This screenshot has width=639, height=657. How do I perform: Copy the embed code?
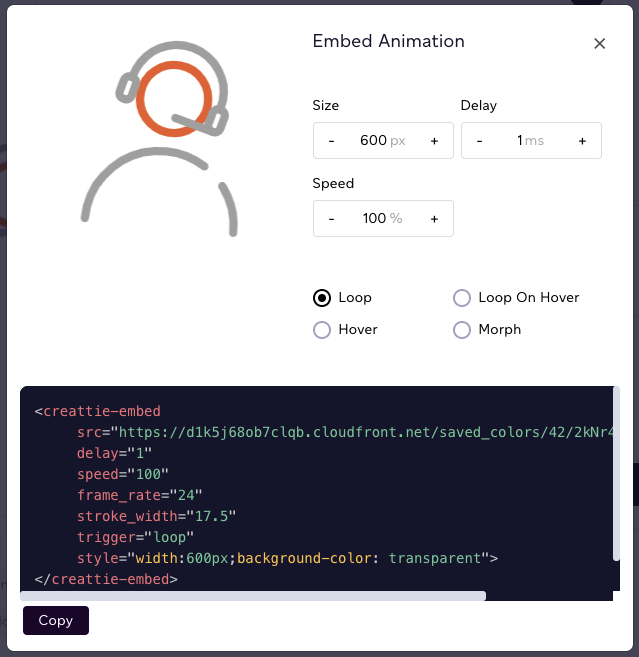click(x=56, y=620)
